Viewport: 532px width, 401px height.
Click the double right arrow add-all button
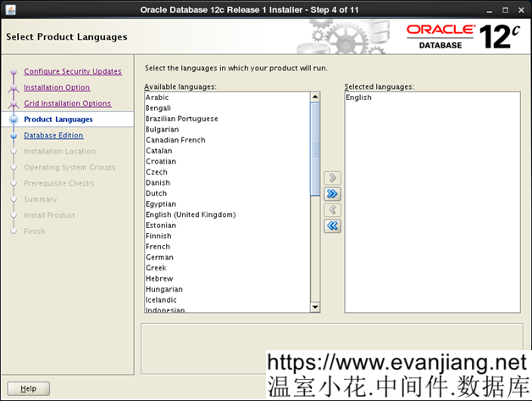click(x=332, y=194)
